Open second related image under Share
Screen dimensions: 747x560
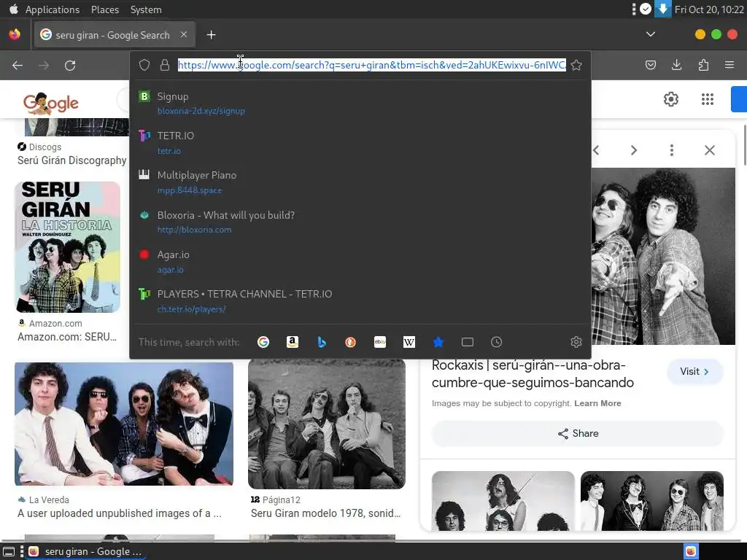tap(651, 501)
